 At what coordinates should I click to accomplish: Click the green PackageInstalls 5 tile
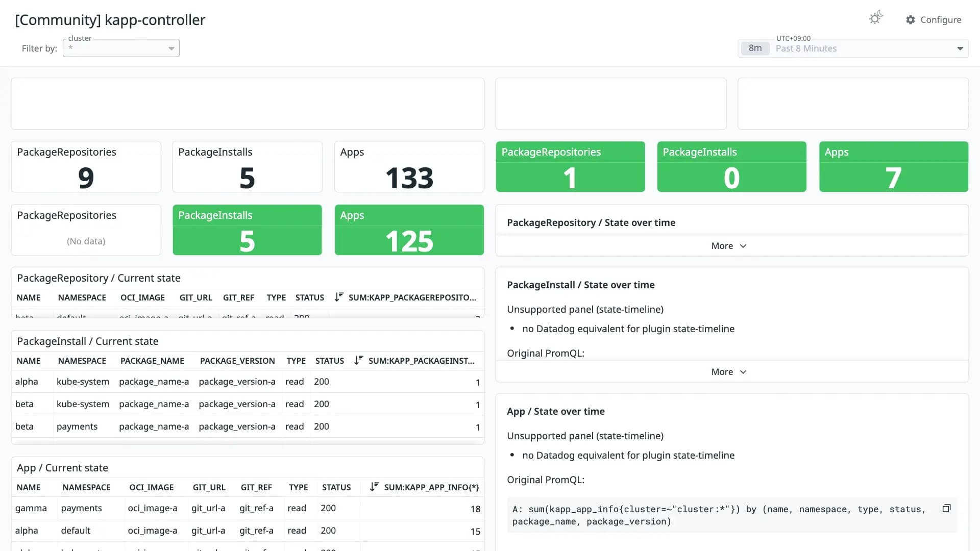pos(247,230)
